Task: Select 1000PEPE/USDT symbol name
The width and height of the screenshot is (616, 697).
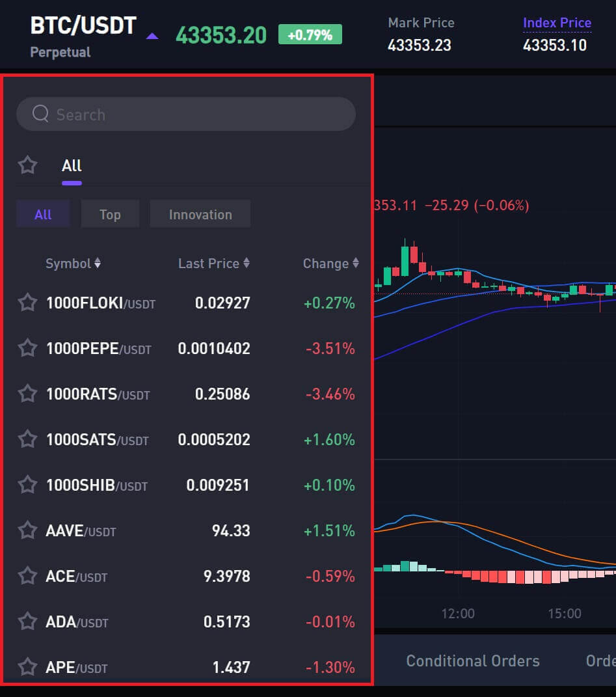Action: (x=99, y=349)
